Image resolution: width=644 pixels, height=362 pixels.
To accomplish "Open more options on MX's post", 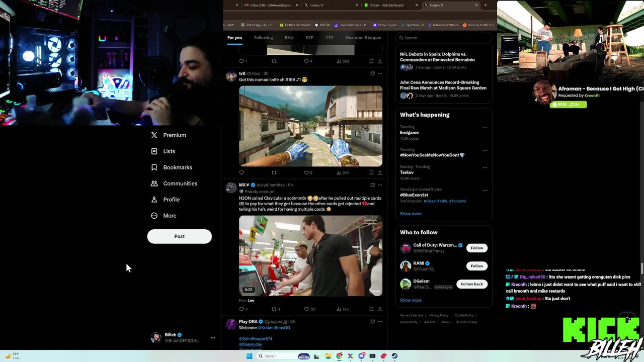I will [380, 185].
